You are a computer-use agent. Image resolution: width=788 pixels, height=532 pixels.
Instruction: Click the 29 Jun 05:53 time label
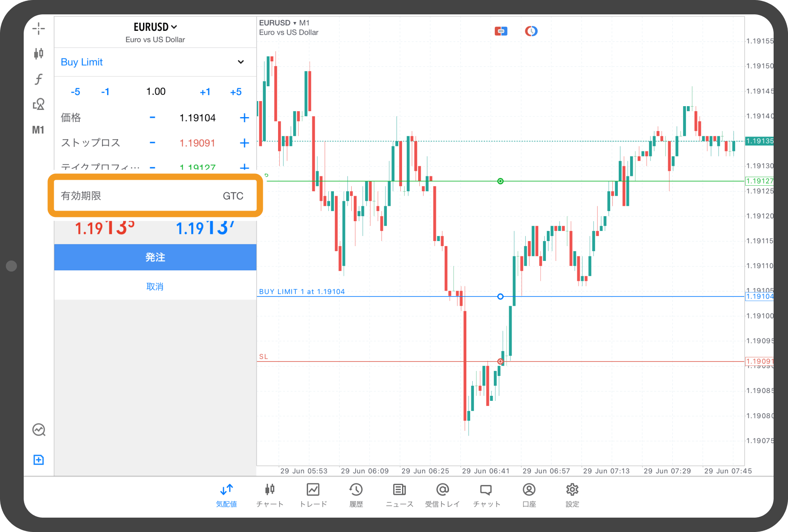click(304, 471)
